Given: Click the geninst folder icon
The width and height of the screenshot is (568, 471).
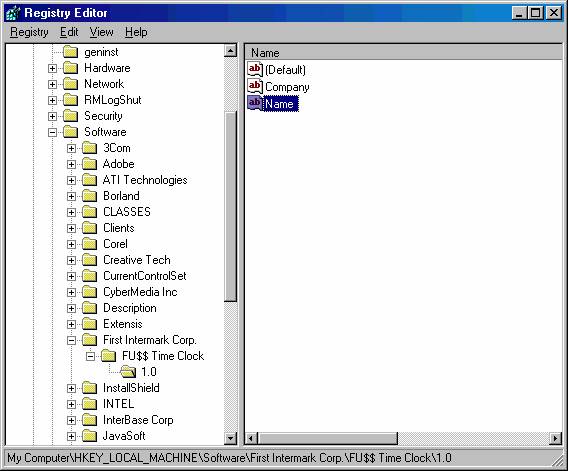Looking at the screenshot, I should (x=70, y=52).
